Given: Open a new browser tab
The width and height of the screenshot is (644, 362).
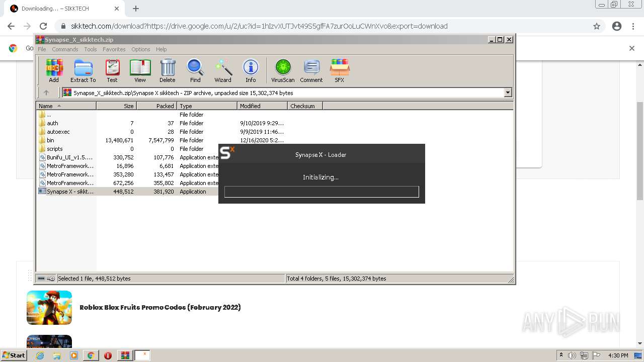Looking at the screenshot, I should (x=136, y=9).
